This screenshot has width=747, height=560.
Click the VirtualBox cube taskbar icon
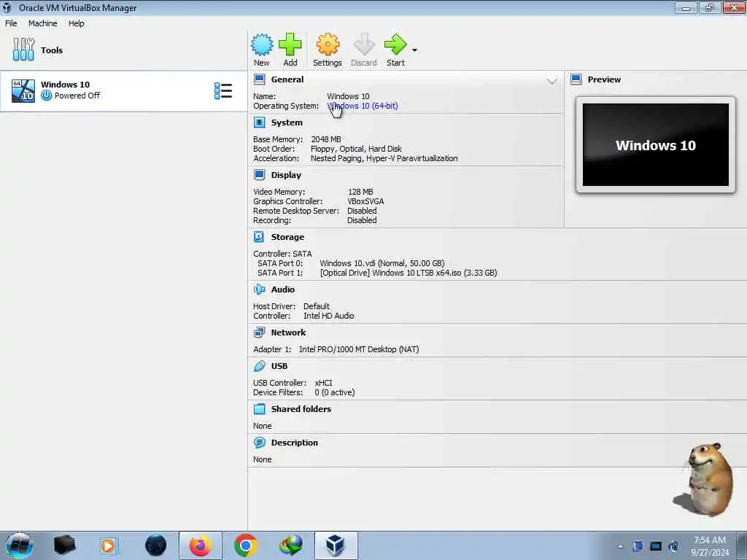tap(336, 545)
